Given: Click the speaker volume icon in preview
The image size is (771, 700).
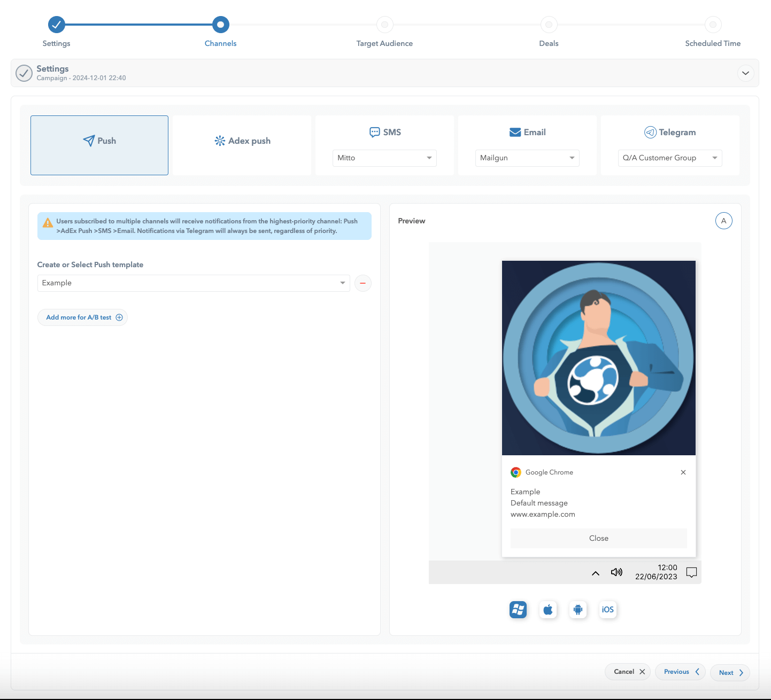Looking at the screenshot, I should [x=616, y=572].
